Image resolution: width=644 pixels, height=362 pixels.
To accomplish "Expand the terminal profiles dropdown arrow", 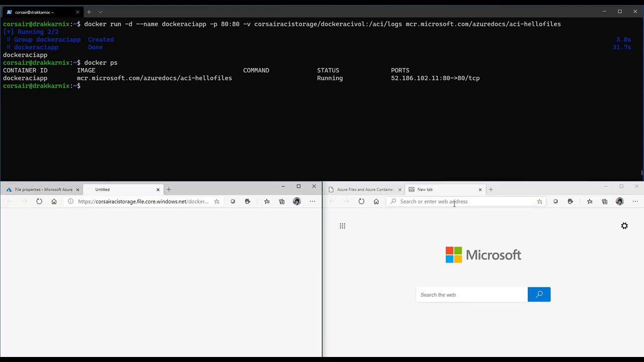I will click(100, 12).
